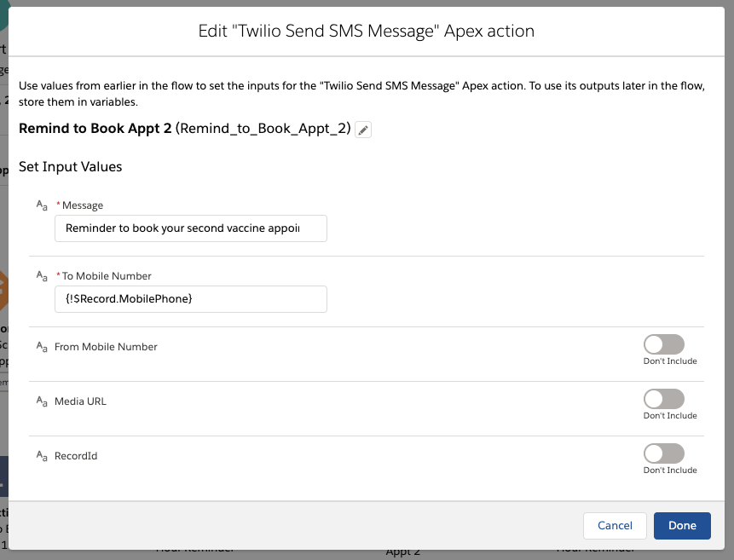734x560 pixels.
Task: Click the 'Set Input Values' heading
Action: (70, 167)
